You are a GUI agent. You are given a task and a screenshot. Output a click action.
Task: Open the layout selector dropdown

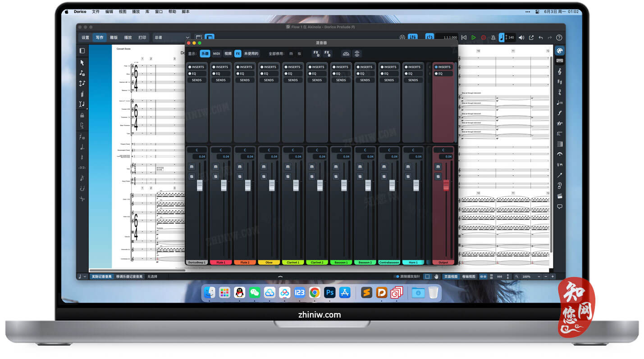172,37
